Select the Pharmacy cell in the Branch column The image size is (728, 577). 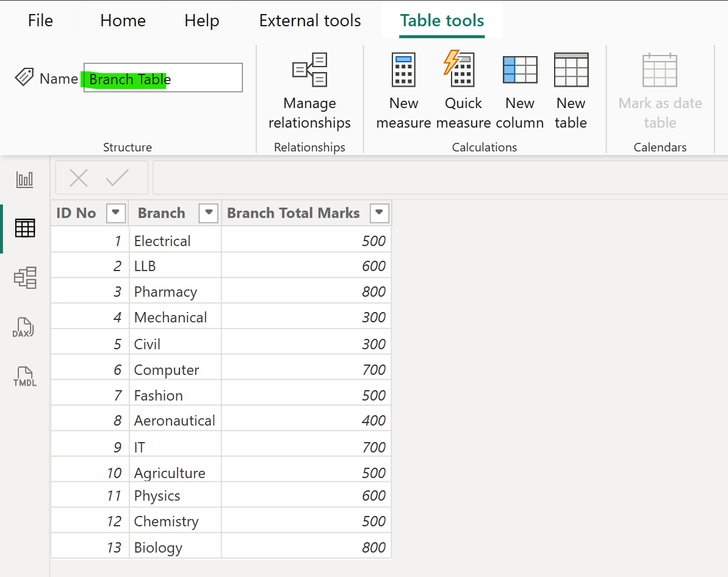coord(165,291)
